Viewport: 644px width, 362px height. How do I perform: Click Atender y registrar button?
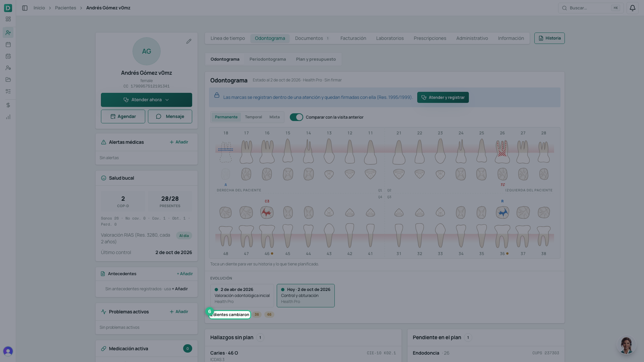click(443, 98)
